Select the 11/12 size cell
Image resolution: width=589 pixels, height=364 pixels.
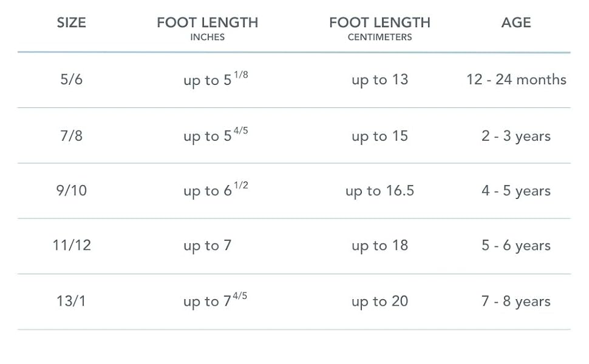point(71,246)
